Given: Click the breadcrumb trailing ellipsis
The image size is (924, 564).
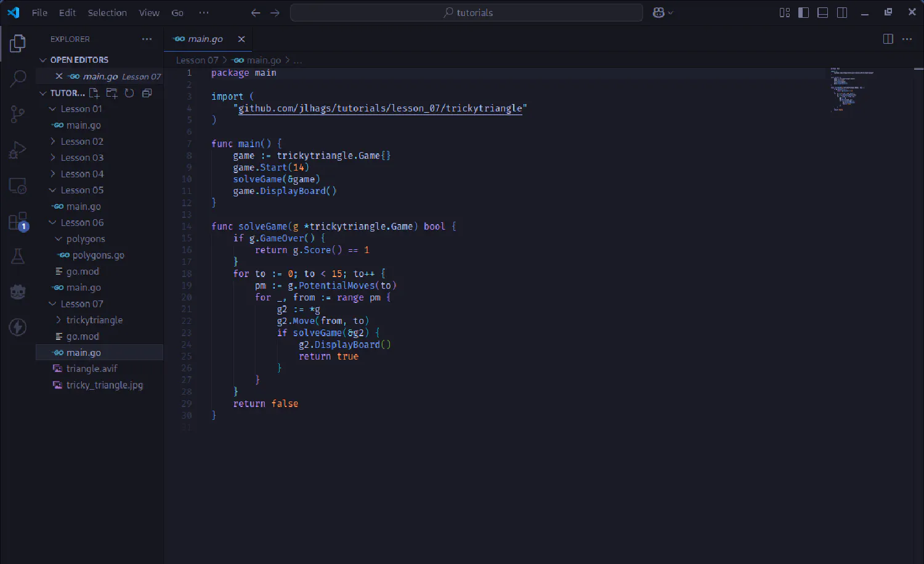Looking at the screenshot, I should click(x=298, y=60).
